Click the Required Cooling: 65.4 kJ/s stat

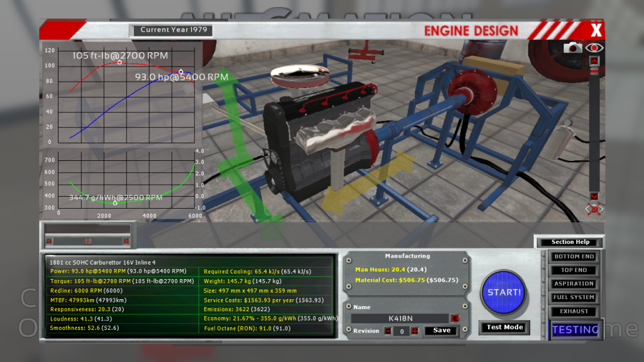(257, 271)
